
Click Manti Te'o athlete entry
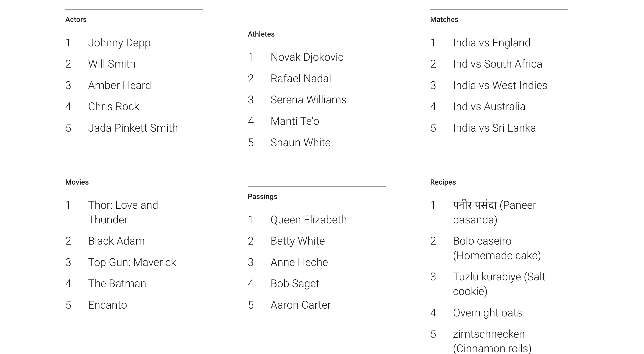tap(295, 121)
